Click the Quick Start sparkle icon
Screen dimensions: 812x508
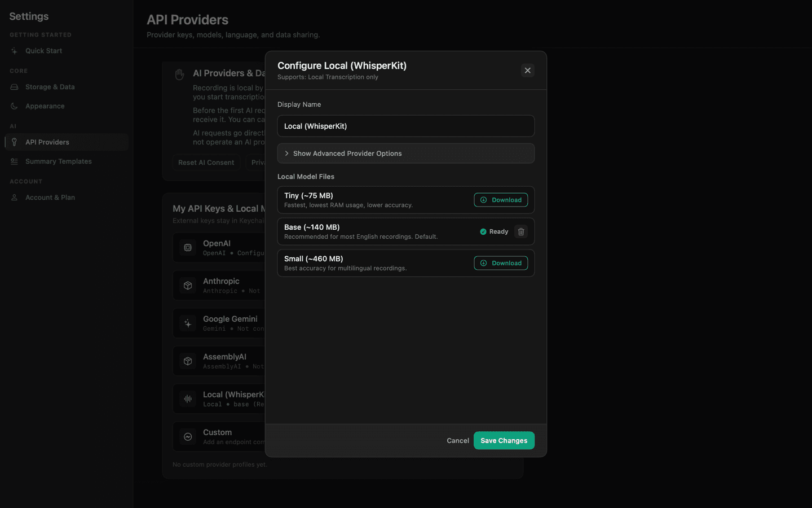14,51
